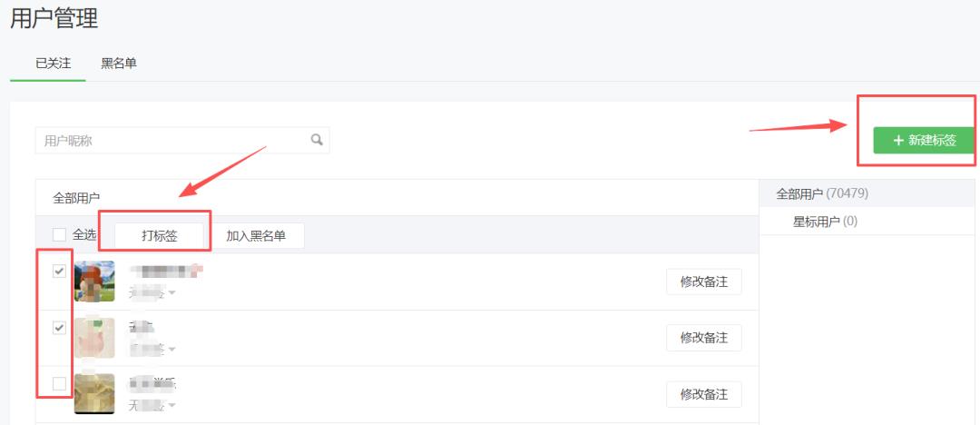Uncheck the second user's checkbox
This screenshot has height=425, width=980.
(x=60, y=327)
